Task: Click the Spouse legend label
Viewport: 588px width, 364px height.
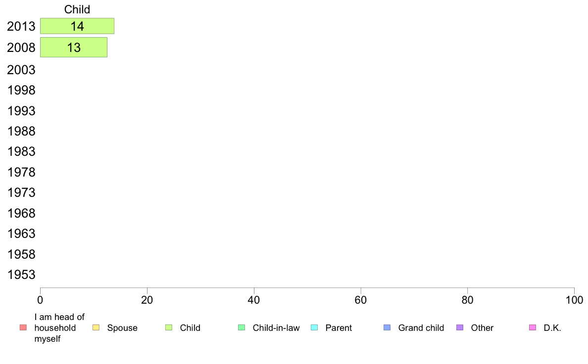Action: pyautogui.click(x=122, y=328)
